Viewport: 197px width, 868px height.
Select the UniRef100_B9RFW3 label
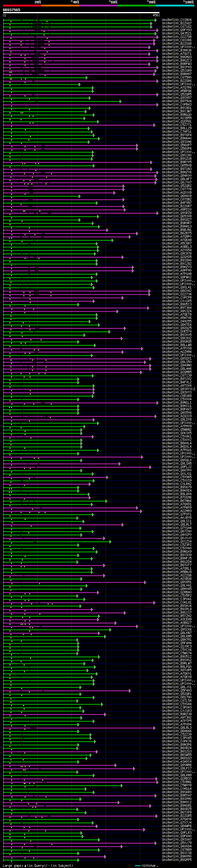tap(177, 64)
